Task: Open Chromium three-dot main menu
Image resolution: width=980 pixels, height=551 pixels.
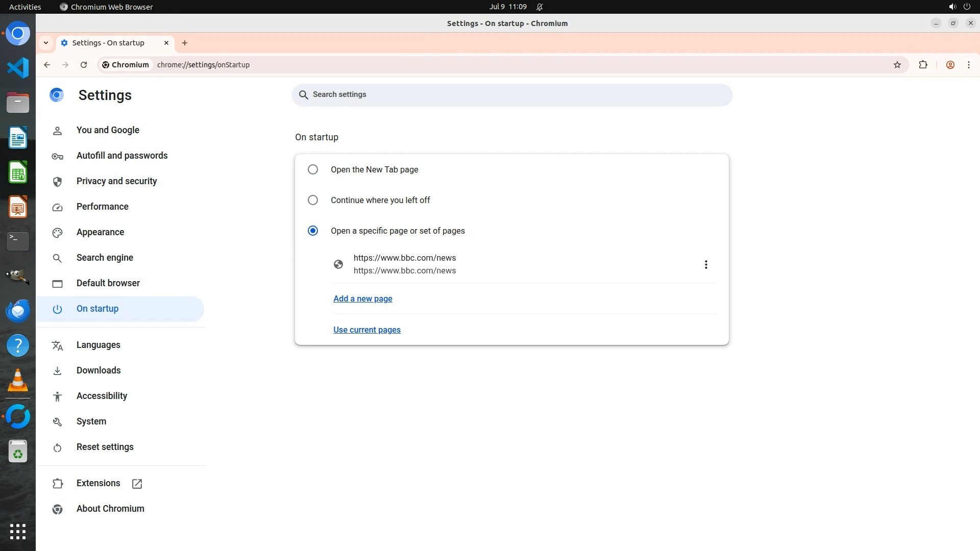Action: pos(968,65)
